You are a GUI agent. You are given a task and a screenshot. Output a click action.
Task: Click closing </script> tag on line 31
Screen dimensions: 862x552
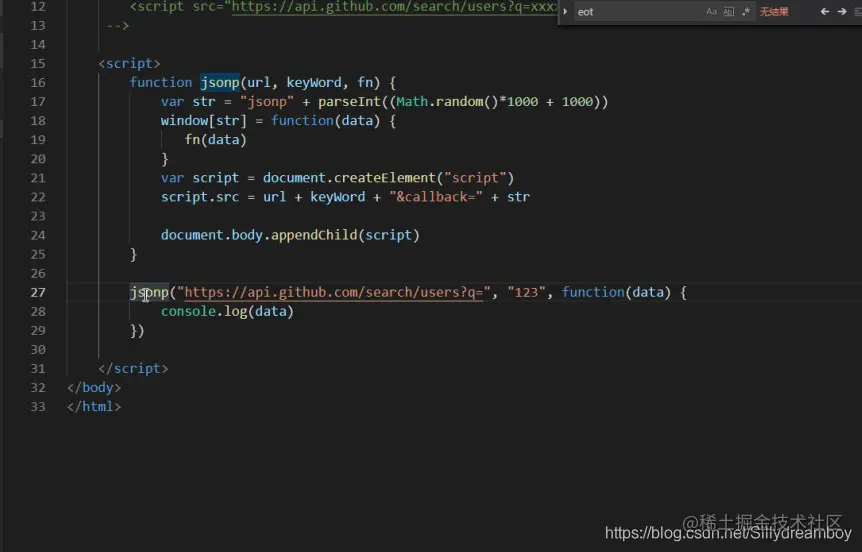tap(133, 368)
